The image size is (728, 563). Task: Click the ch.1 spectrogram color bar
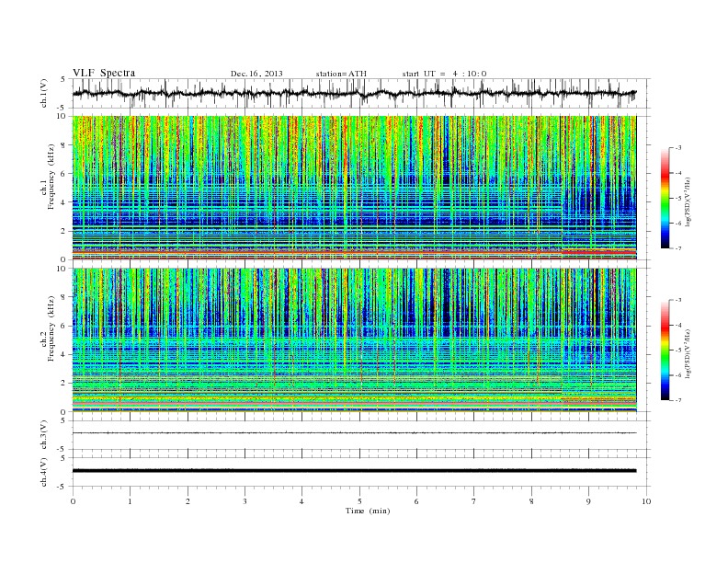(665, 198)
